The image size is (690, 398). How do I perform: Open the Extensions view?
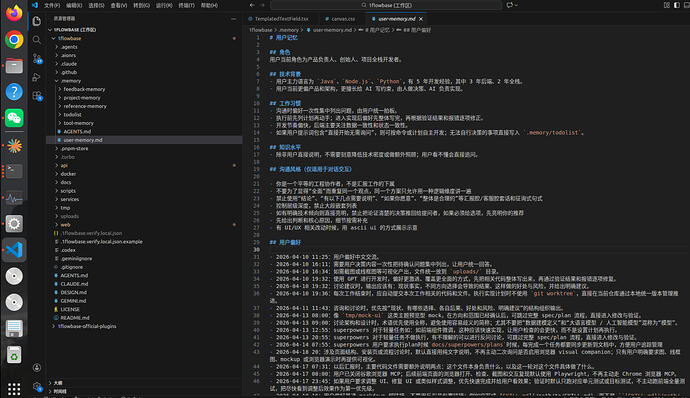click(x=37, y=96)
